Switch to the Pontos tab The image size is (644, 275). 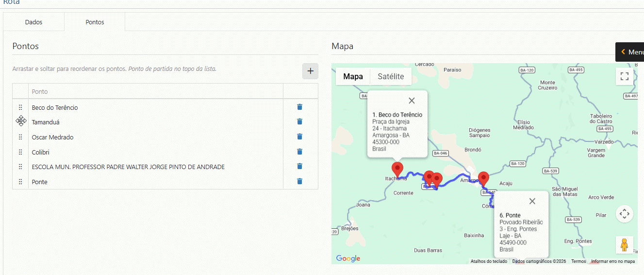[95, 22]
